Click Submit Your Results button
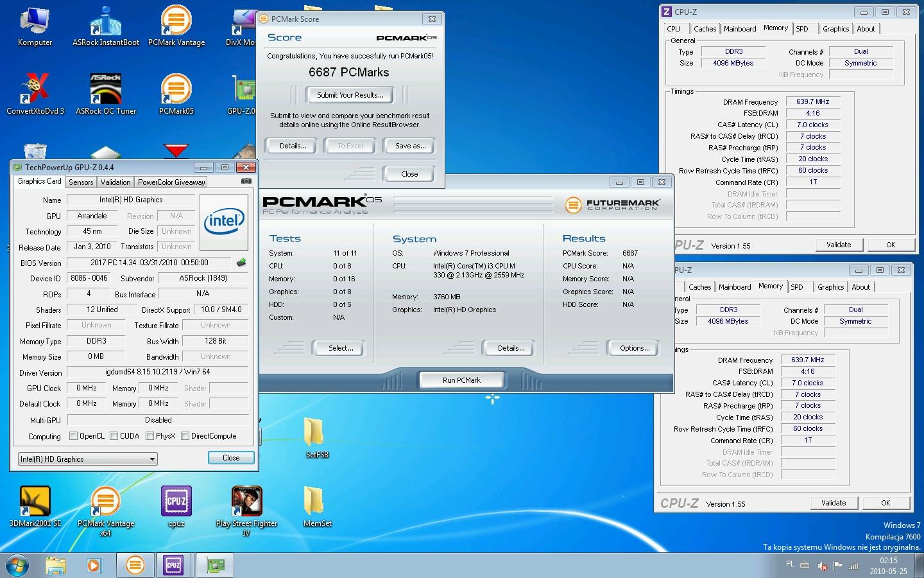Viewport: 924px width, 578px height. click(350, 95)
